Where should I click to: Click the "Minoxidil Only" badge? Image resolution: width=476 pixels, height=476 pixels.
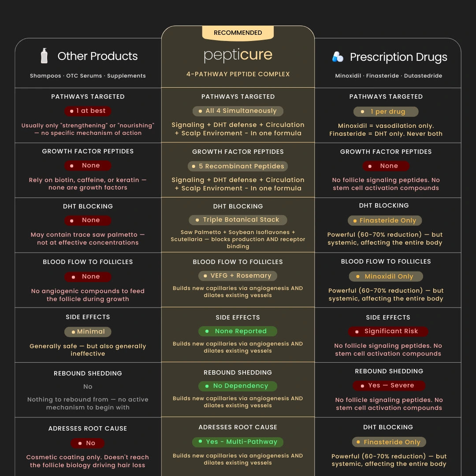(386, 277)
